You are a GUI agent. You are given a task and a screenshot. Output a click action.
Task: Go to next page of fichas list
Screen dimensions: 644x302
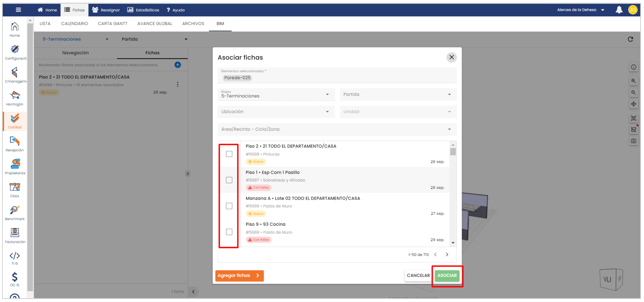[x=447, y=255]
